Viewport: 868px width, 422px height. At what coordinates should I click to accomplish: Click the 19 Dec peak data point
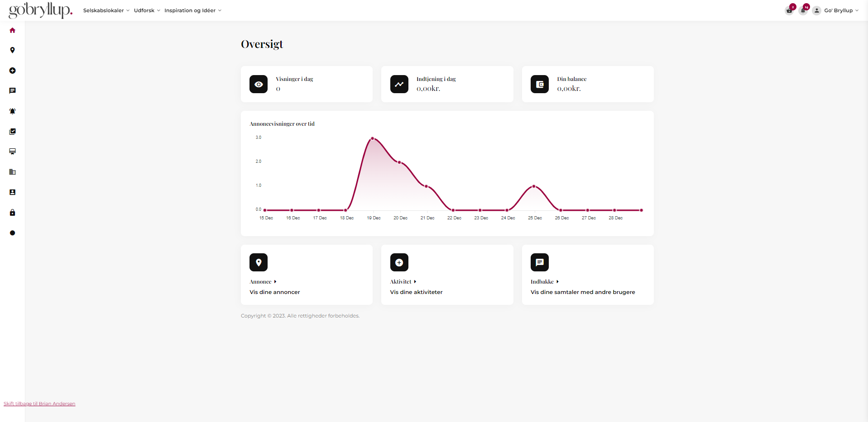373,138
